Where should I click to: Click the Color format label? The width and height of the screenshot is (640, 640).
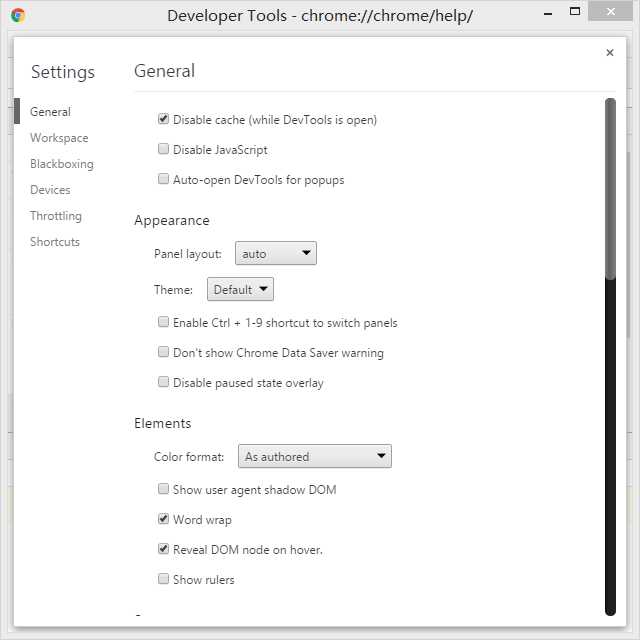pos(189,457)
